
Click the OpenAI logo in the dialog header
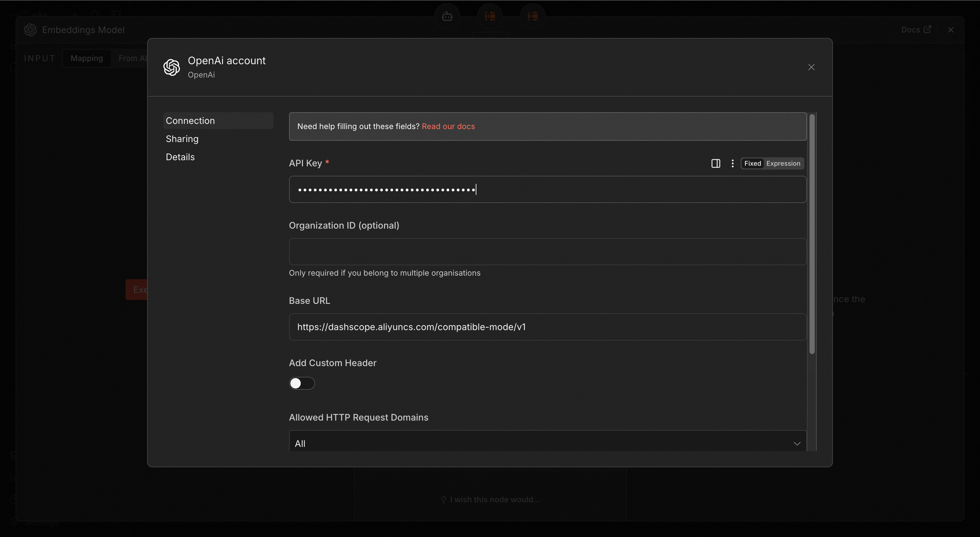coord(171,67)
